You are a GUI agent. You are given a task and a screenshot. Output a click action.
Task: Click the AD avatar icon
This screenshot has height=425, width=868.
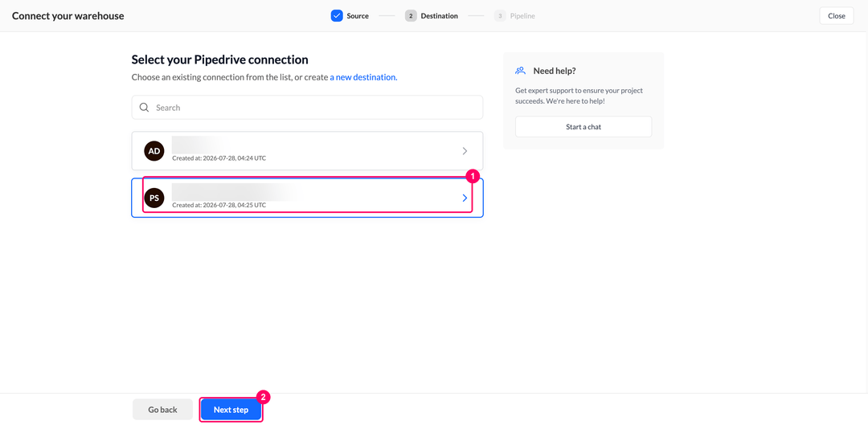[154, 151]
